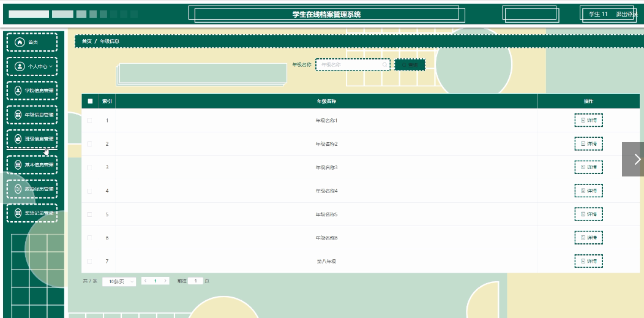
Task: Open 详情 for row 年级名称6
Action: pyautogui.click(x=588, y=238)
